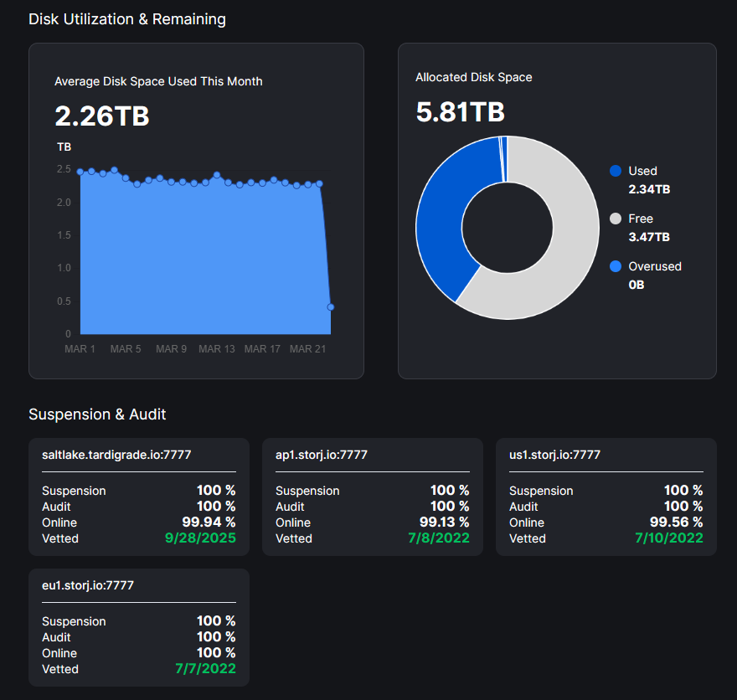The height and width of the screenshot is (700, 737).
Task: Click the 99.94 % online score
Action: [209, 522]
